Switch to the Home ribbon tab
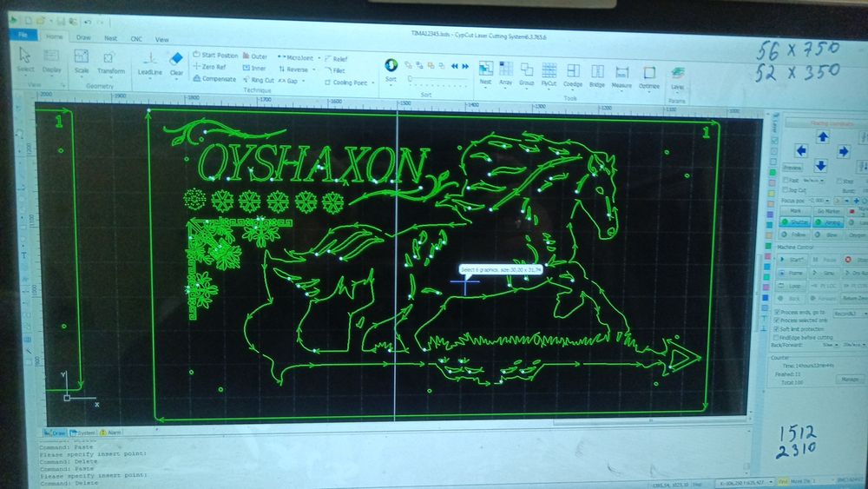The width and height of the screenshot is (868, 489). click(54, 36)
